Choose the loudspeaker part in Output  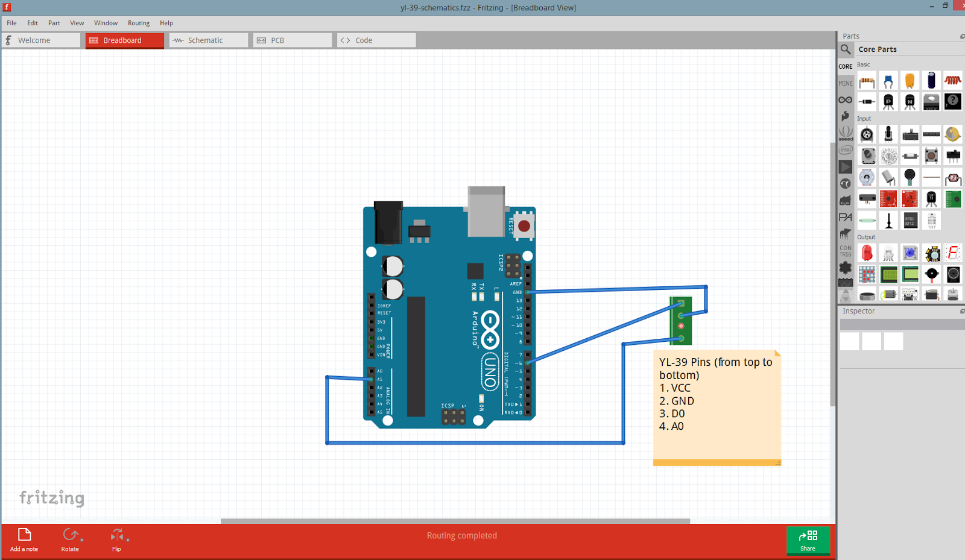pyautogui.click(x=953, y=275)
